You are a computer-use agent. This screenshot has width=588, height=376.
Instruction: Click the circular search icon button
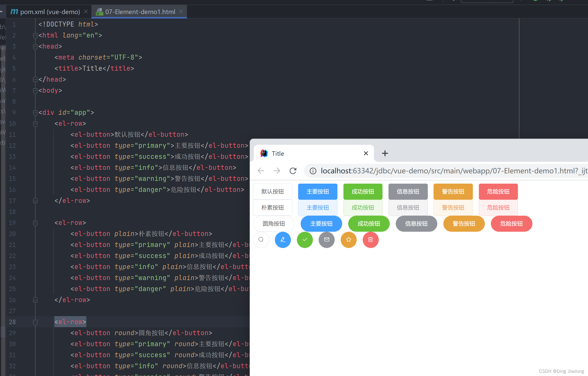[261, 240]
